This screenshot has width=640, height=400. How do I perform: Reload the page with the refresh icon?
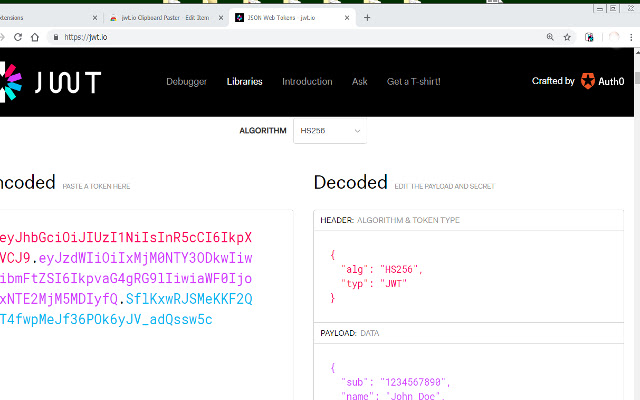click(x=17, y=37)
